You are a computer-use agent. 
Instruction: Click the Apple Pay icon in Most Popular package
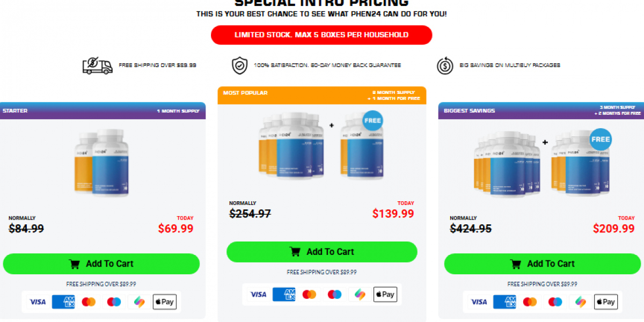point(384,294)
